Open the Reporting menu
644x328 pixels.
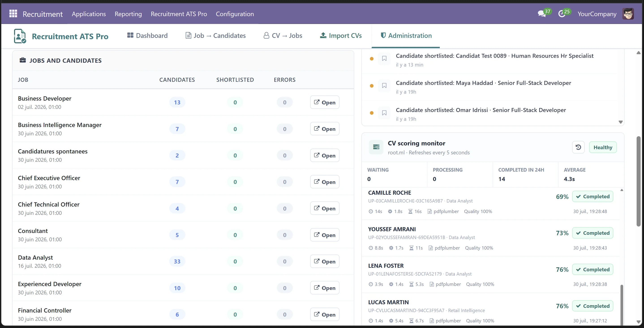128,14
